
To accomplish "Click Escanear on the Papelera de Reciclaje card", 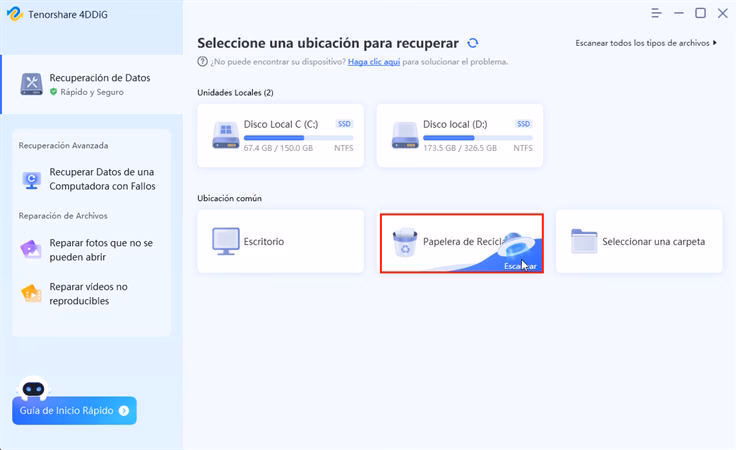I will coord(520,266).
